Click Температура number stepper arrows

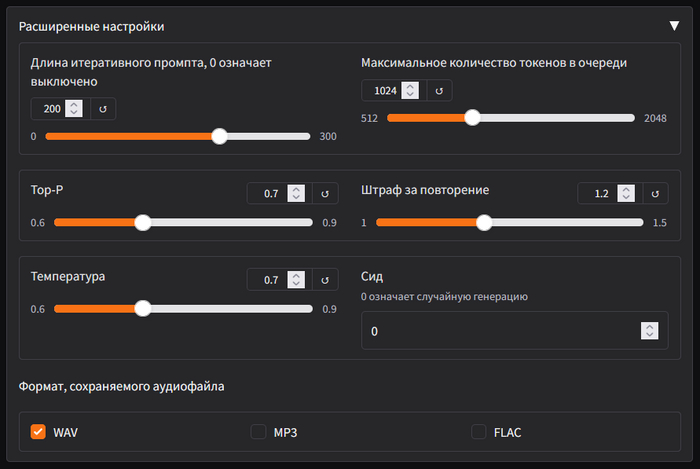[x=295, y=280]
